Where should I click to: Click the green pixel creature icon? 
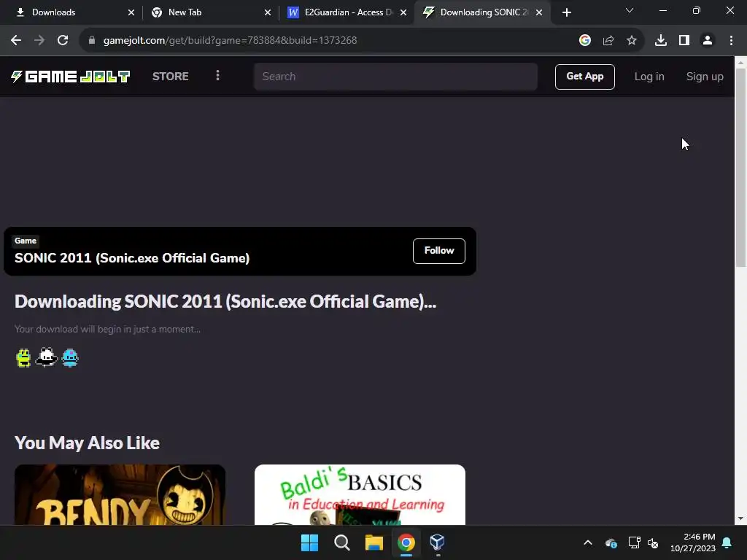pyautogui.click(x=23, y=357)
